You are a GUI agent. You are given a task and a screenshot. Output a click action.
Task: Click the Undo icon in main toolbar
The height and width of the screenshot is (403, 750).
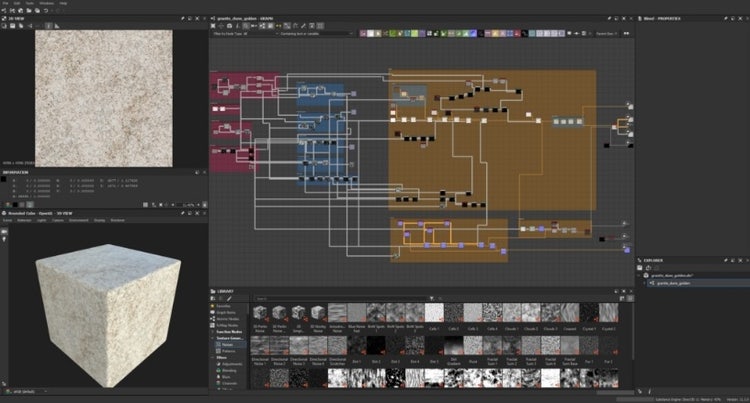point(48,11)
